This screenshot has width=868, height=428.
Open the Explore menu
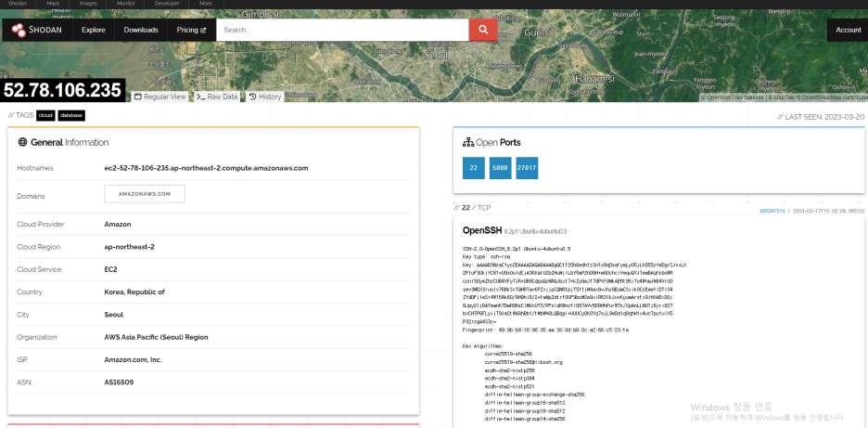(94, 30)
